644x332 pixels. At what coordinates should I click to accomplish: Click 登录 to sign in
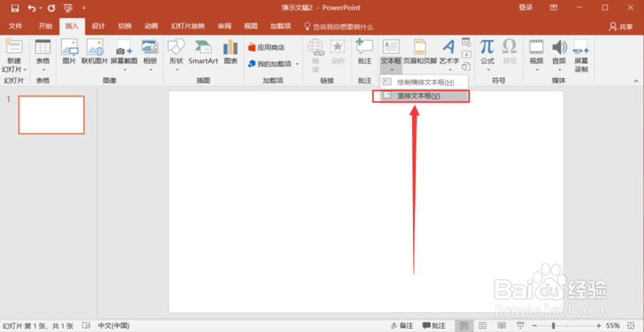click(x=526, y=7)
